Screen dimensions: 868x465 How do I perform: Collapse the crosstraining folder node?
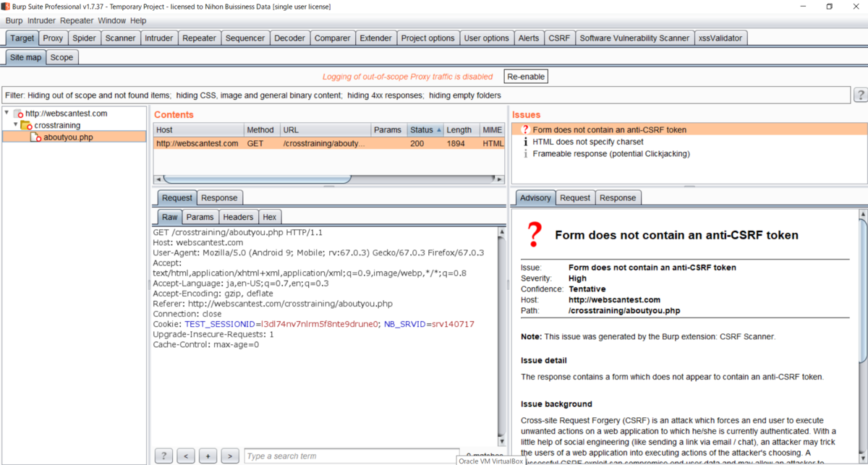point(16,124)
